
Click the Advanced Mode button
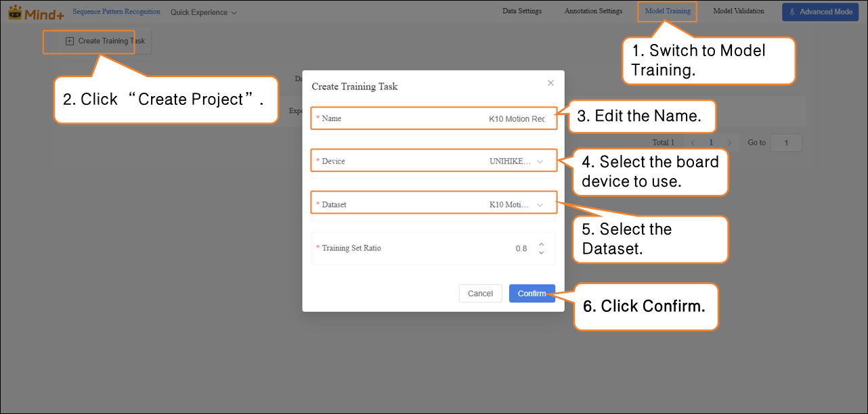[820, 12]
